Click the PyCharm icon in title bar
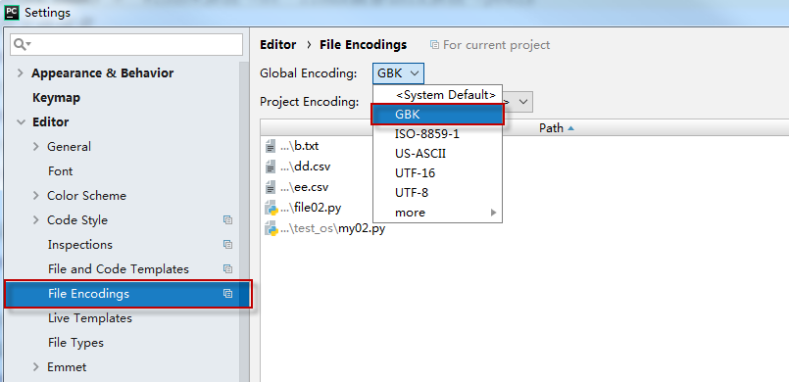 coord(12,12)
